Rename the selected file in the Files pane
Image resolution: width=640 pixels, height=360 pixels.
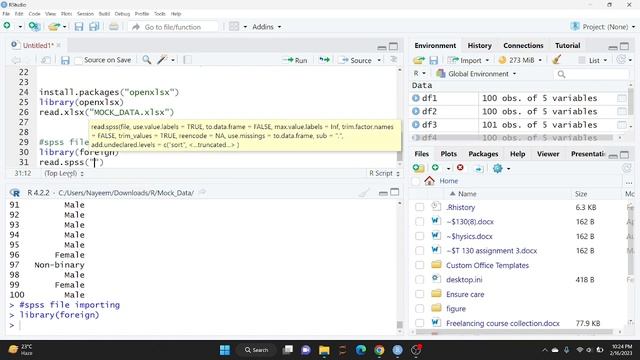pos(479,168)
